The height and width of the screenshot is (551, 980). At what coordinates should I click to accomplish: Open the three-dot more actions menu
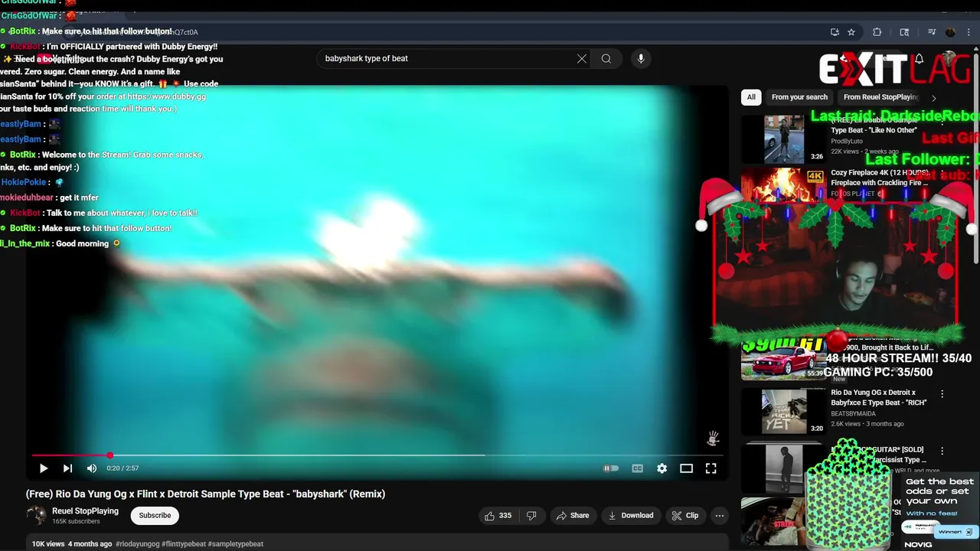[720, 516]
